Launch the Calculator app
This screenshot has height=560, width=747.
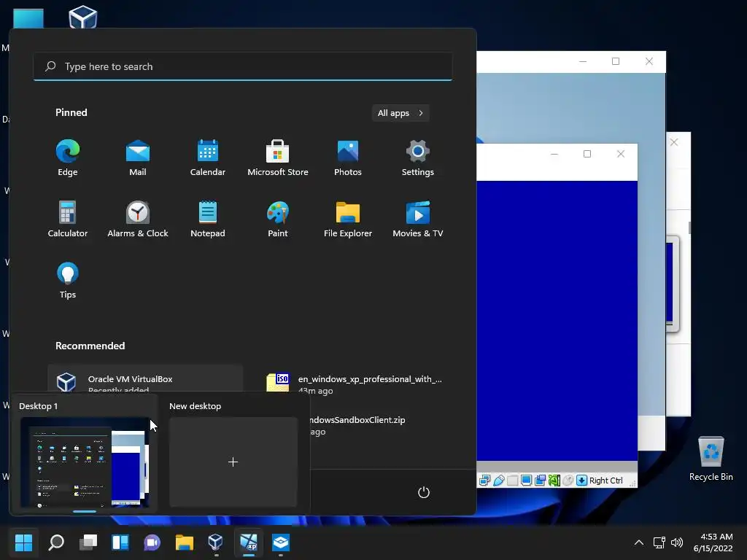click(x=68, y=219)
